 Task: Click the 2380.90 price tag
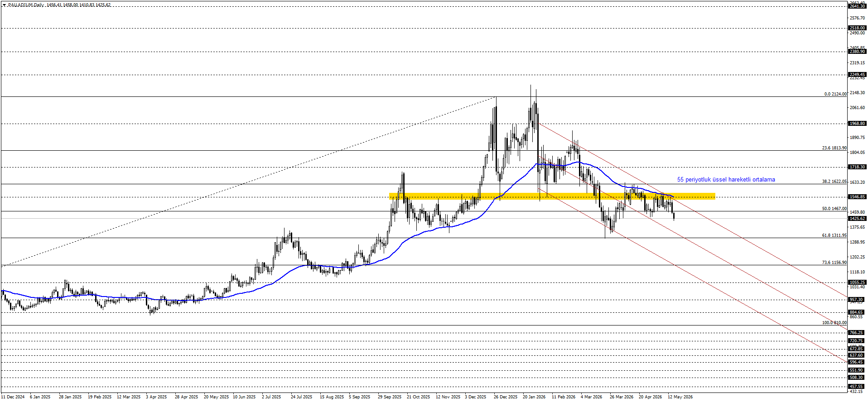point(857,52)
